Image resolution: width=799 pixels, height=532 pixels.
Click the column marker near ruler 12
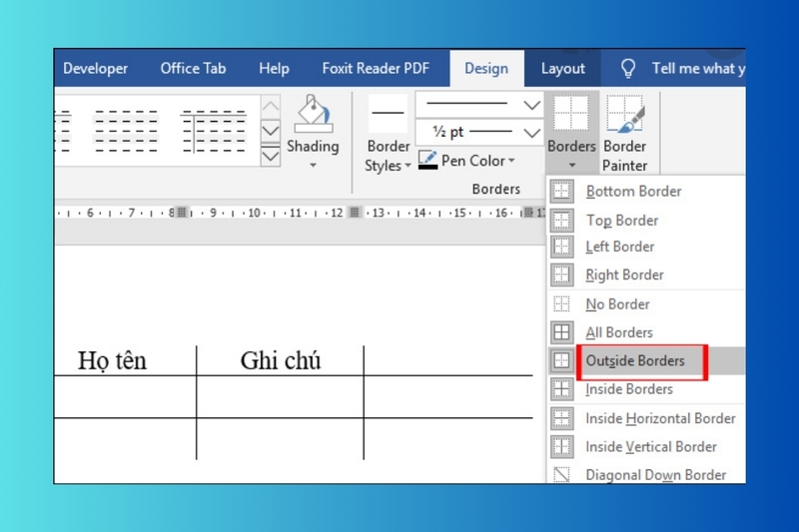355,212
